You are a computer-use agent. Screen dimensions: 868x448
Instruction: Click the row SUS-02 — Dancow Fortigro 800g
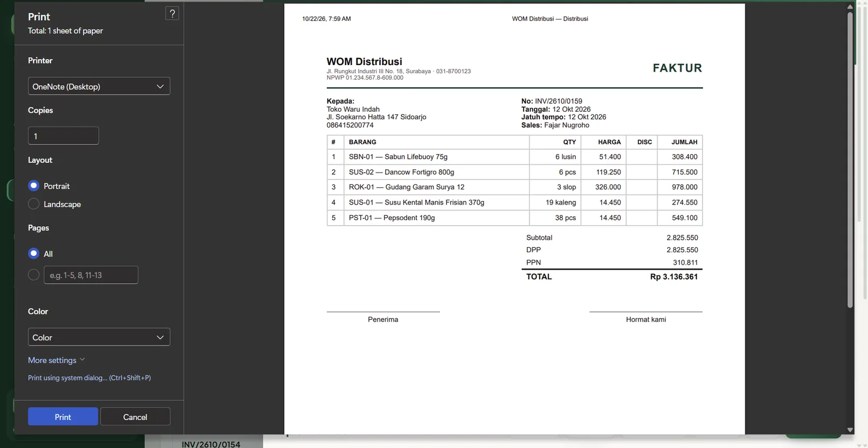tap(514, 172)
